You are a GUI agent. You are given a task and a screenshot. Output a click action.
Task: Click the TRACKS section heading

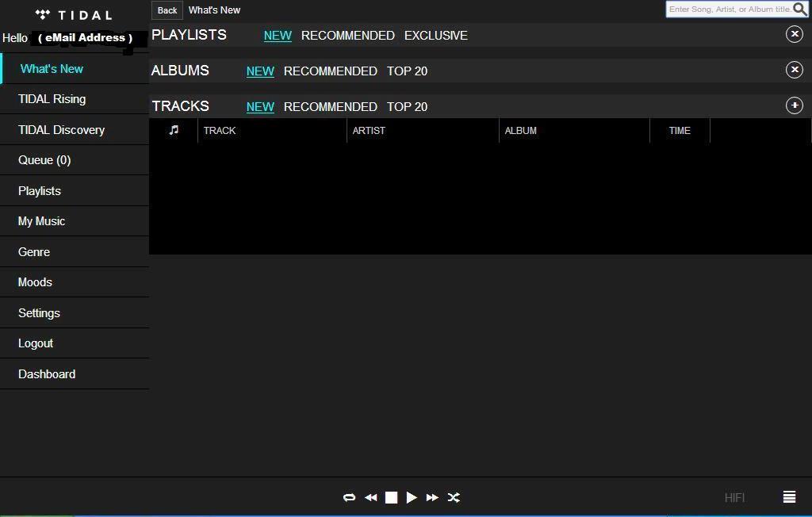tap(180, 106)
